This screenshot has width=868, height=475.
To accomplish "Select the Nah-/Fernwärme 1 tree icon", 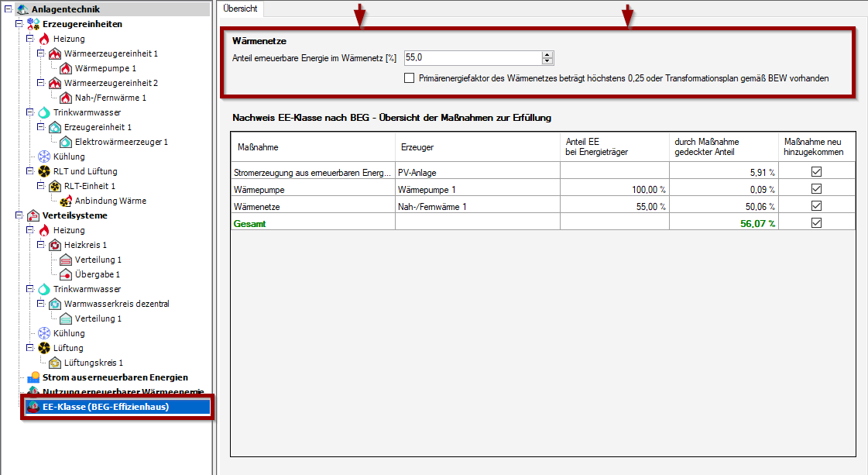I will click(65, 98).
